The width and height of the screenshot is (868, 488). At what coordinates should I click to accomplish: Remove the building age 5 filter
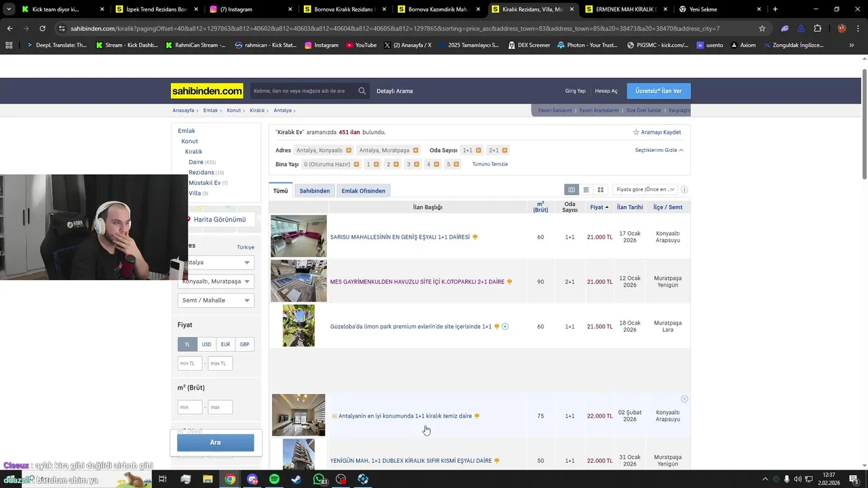coord(456,164)
